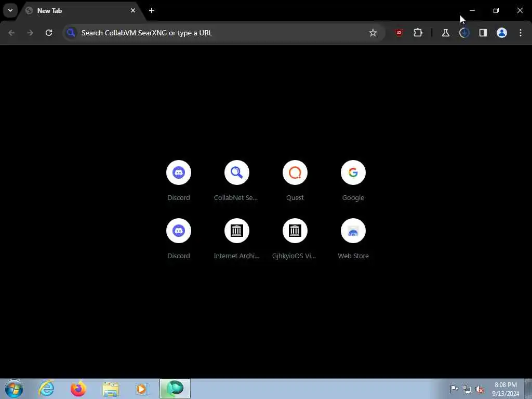Open the clock showing 8:08 PM

click(506, 389)
